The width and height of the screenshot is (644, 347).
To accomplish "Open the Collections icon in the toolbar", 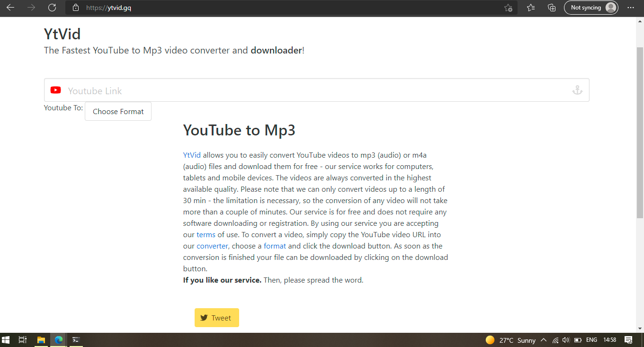I will coord(551,8).
